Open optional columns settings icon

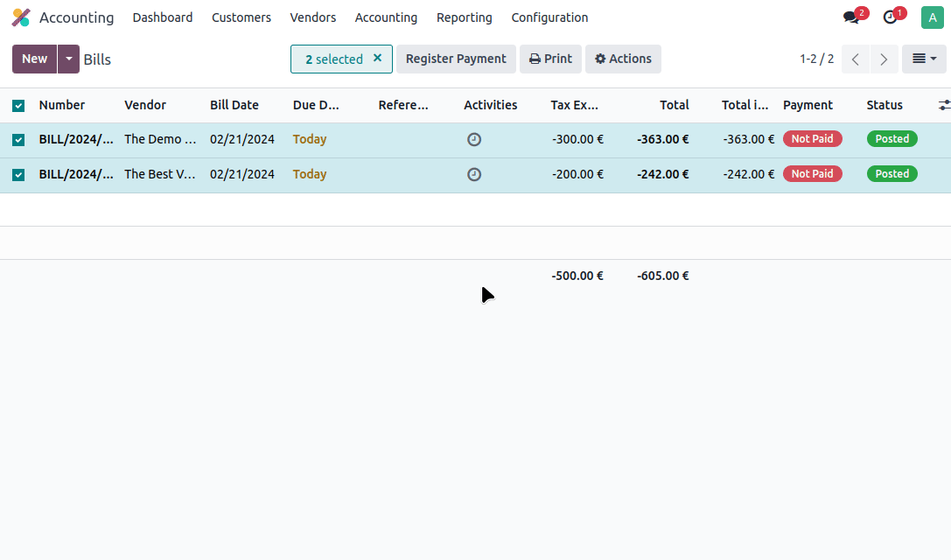(943, 105)
